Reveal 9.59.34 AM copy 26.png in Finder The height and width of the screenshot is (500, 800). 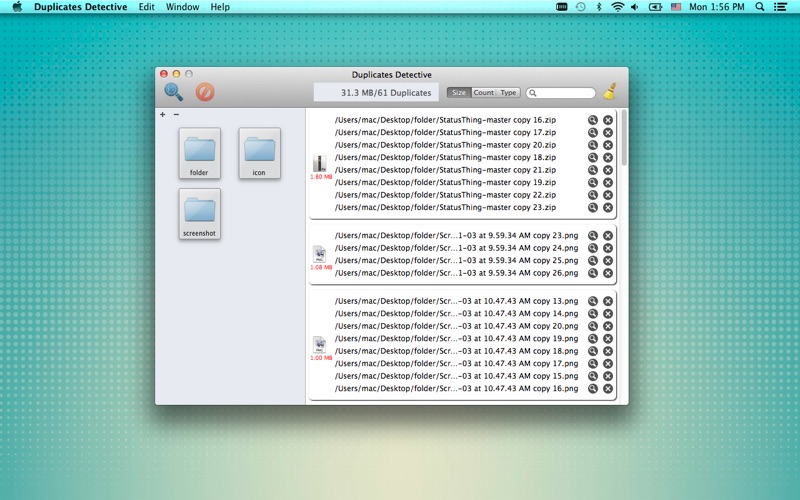point(592,273)
